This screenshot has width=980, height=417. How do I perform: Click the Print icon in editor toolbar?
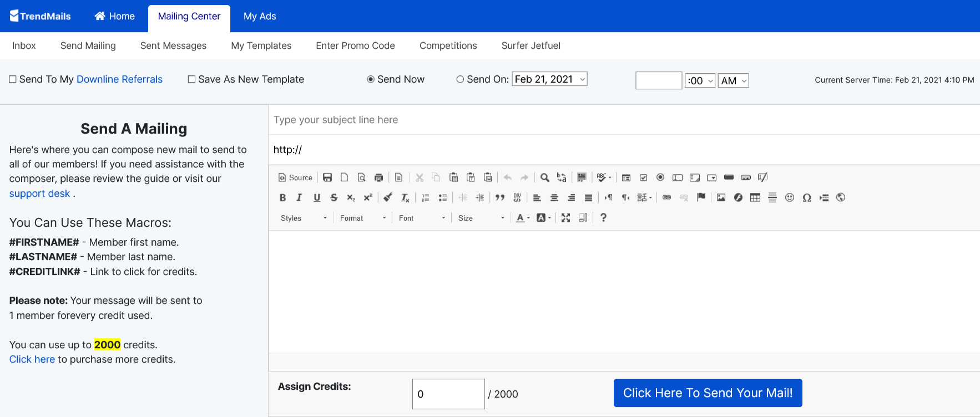pos(378,177)
